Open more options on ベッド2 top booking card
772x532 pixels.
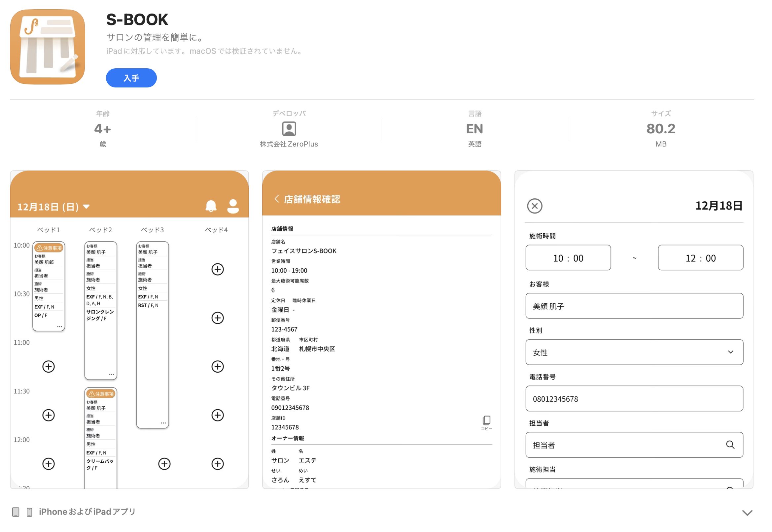[111, 375]
